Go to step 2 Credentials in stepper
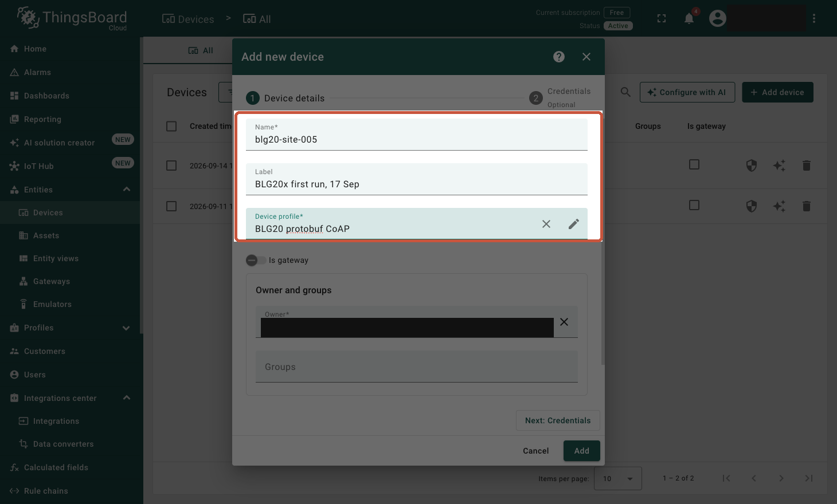 pyautogui.click(x=560, y=98)
